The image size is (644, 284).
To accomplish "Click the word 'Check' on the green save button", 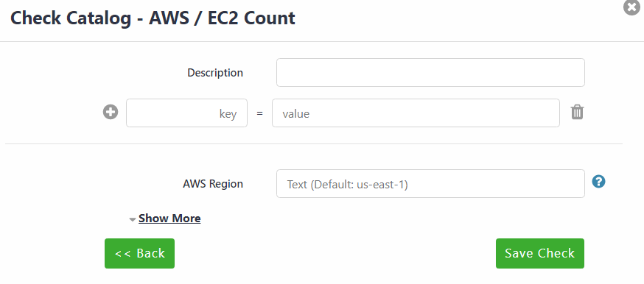I will click(556, 253).
